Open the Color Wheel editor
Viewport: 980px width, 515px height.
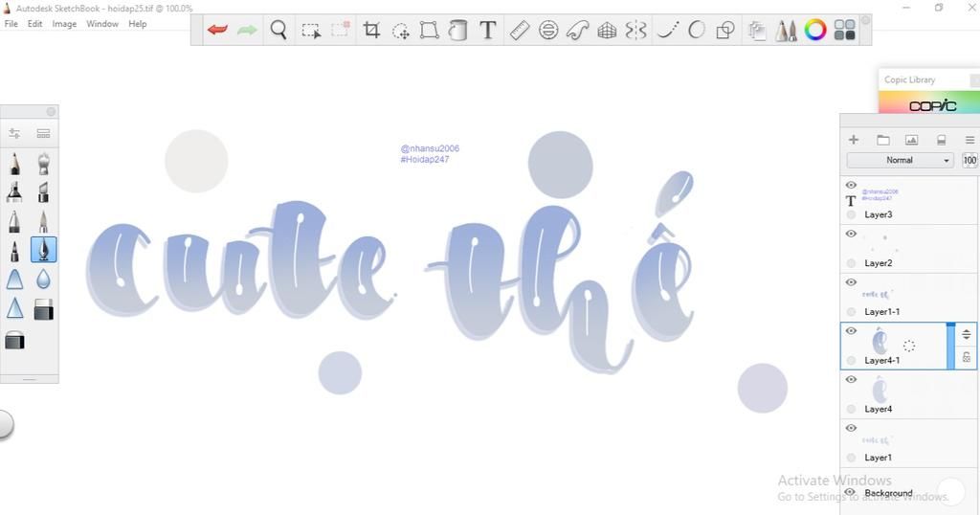pyautogui.click(x=815, y=30)
